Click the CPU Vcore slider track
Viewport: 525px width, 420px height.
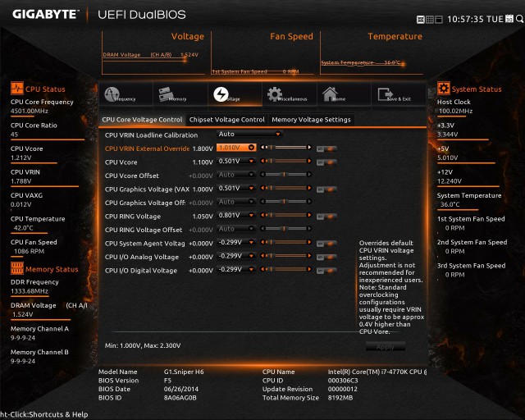coord(288,161)
